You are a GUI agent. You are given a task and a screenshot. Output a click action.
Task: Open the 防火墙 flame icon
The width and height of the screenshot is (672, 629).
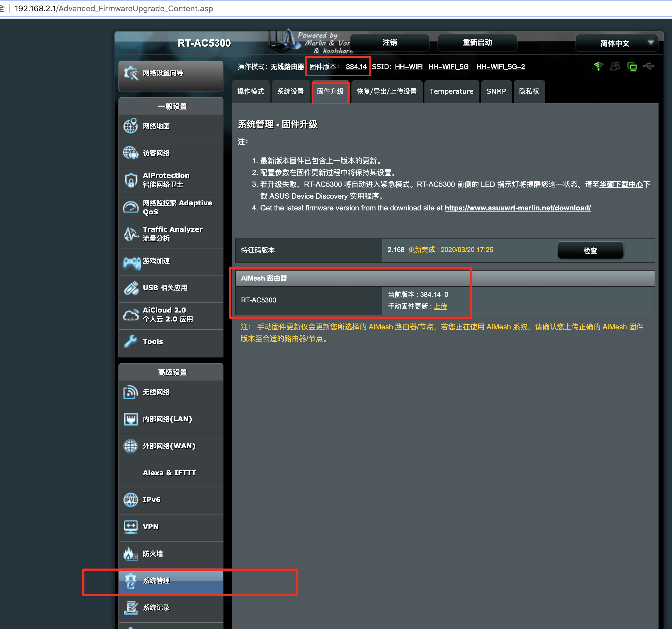pyautogui.click(x=131, y=554)
